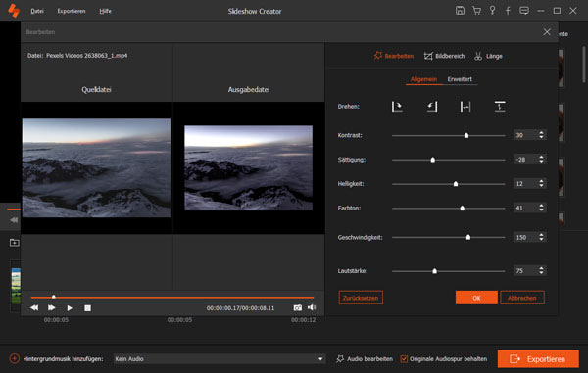Switch to the Bildbereich tab
The image size is (588, 373).
pos(444,56)
